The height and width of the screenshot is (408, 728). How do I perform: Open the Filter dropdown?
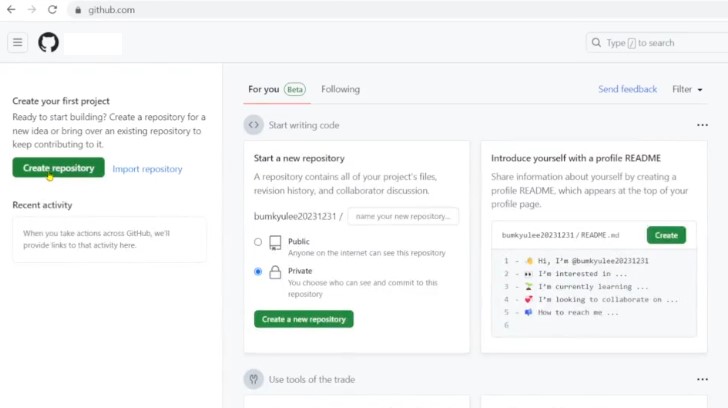click(687, 89)
